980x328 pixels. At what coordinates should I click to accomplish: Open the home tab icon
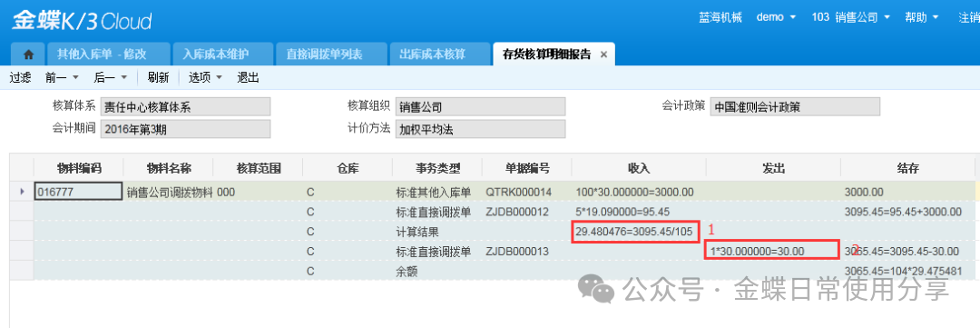coord(28,55)
